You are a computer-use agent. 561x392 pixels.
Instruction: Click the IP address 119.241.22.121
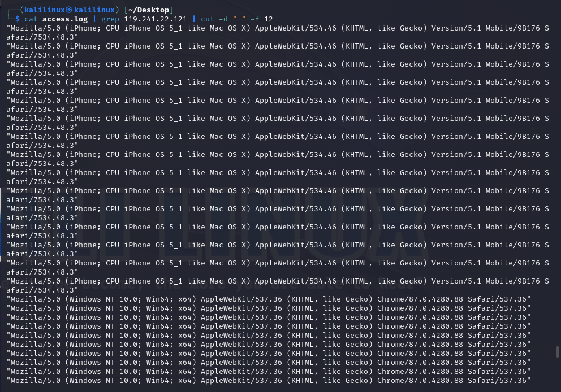coord(156,19)
